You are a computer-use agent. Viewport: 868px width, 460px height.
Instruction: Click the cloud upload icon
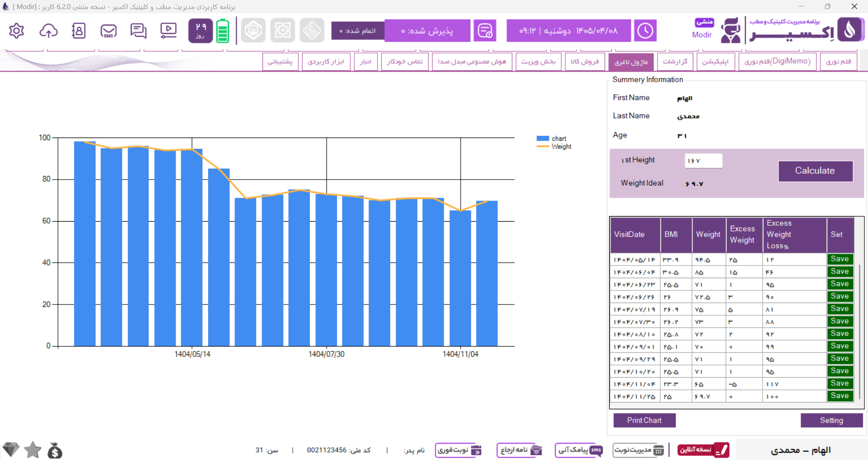pos(48,31)
